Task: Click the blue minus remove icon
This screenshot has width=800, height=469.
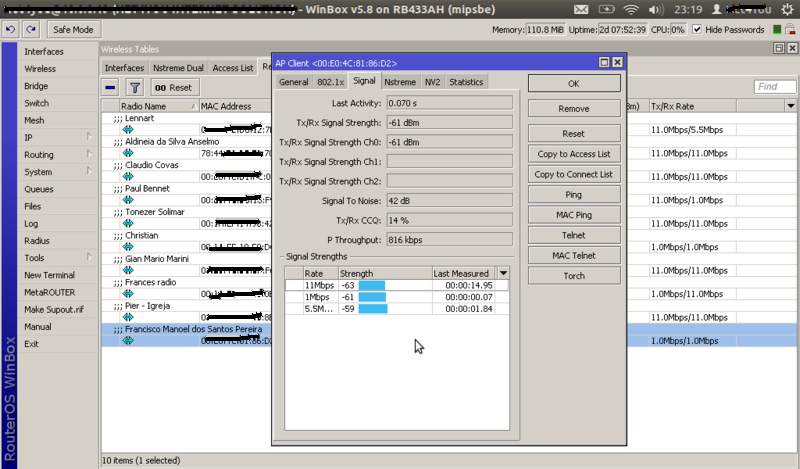Action: (111, 88)
